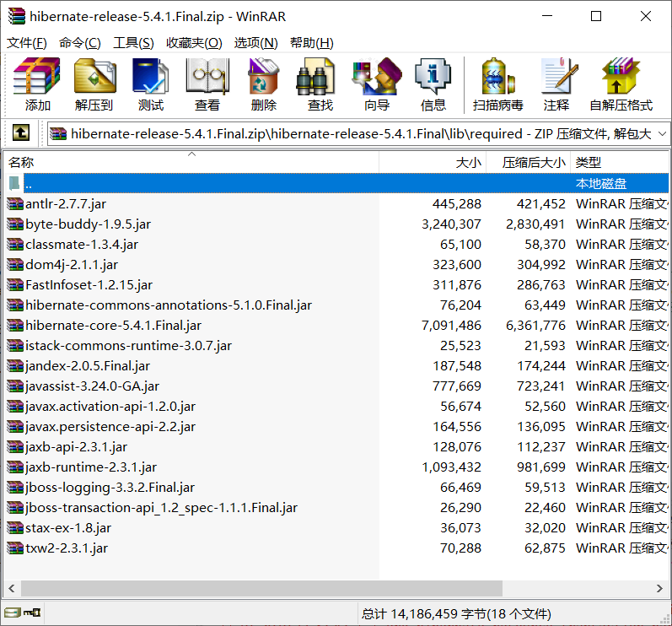Open the 命令(C) menu
The image size is (672, 626).
point(80,43)
